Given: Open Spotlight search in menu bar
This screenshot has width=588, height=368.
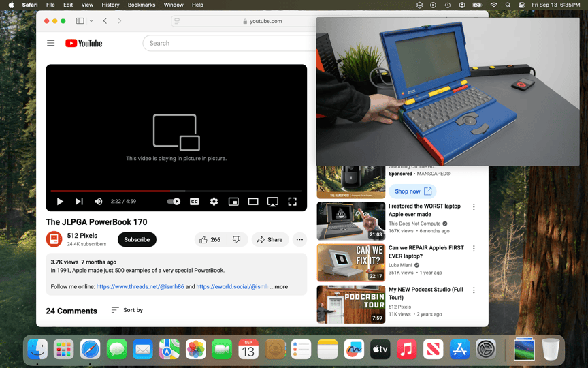Looking at the screenshot, I should click(x=508, y=5).
